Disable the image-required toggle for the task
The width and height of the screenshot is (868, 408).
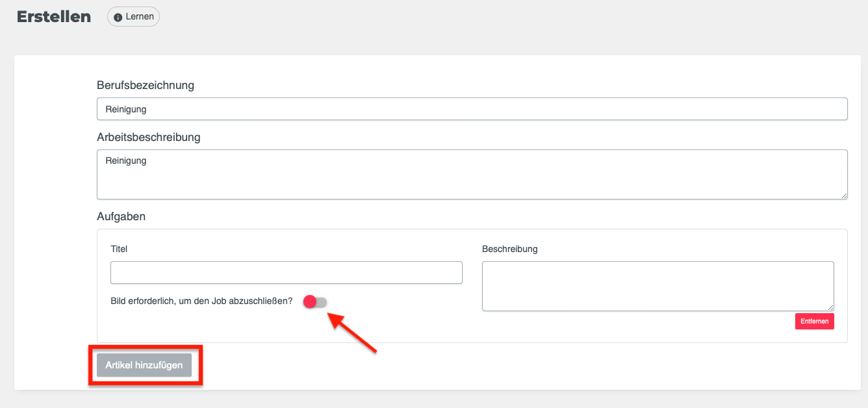(314, 301)
